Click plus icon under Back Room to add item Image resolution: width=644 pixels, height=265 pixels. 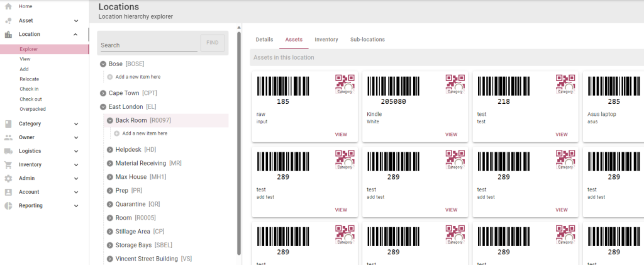[116, 133]
